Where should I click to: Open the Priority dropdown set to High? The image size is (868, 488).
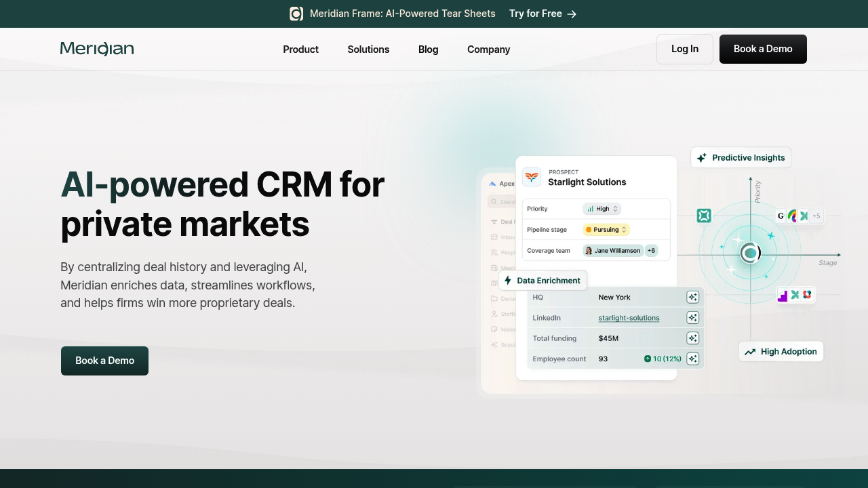602,208
